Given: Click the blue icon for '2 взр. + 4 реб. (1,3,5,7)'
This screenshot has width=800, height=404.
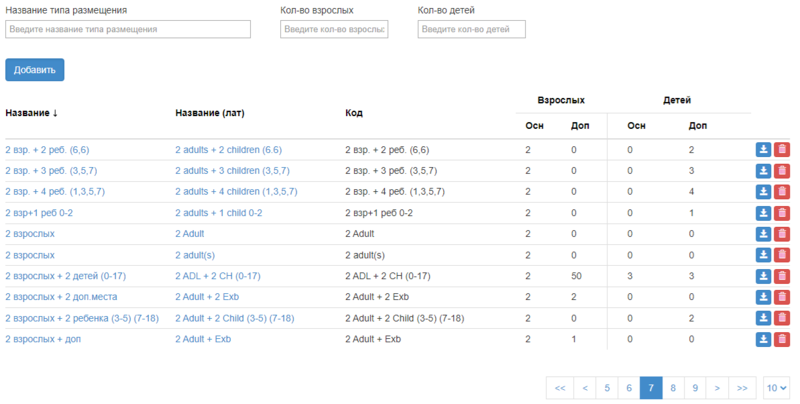Looking at the screenshot, I should click(x=763, y=191).
